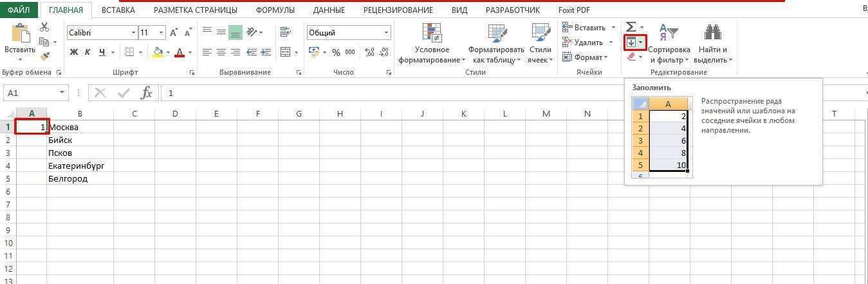Image resolution: width=868 pixels, height=284 pixels.
Task: Open Сортировка и фильтр menu
Action: click(669, 43)
